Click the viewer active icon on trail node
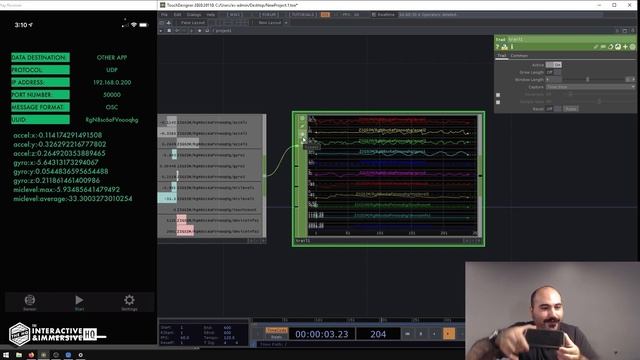Image resolution: width=640 pixels, height=360 pixels. click(302, 118)
